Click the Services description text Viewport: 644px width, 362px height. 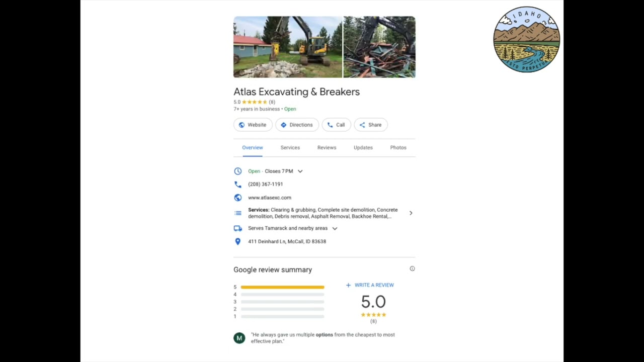click(x=323, y=213)
